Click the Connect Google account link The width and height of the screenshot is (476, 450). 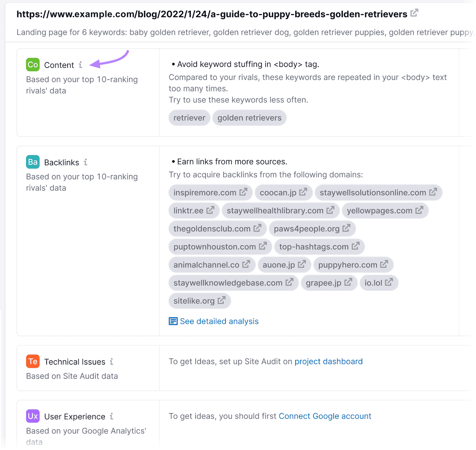point(325,416)
